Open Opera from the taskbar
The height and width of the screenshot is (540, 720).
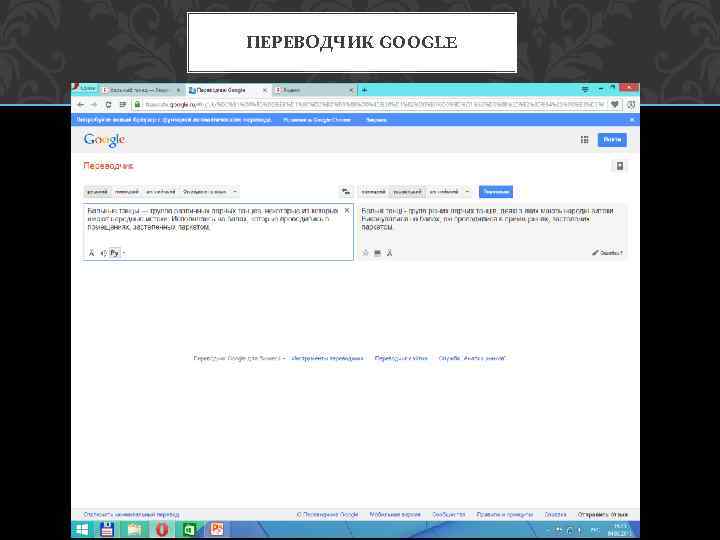162,530
